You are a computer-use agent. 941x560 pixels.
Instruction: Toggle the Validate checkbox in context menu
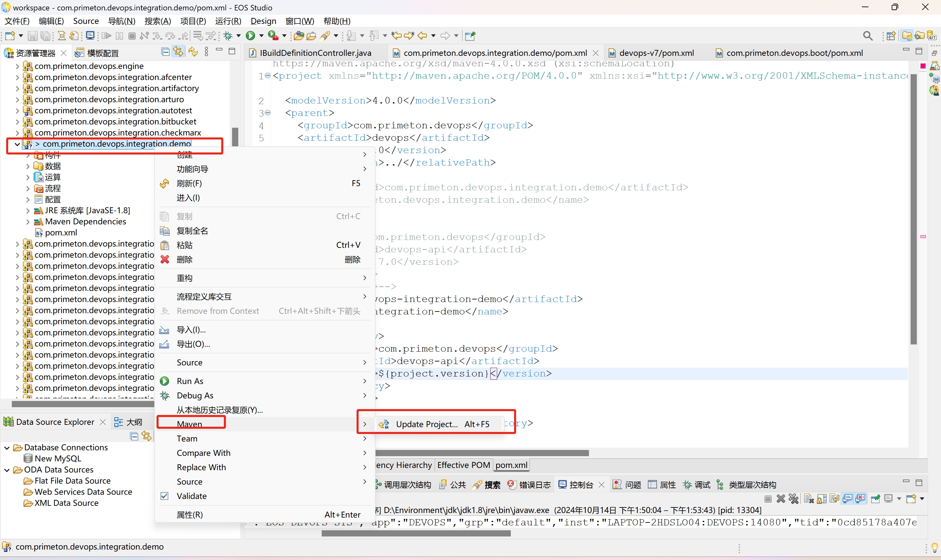pyautogui.click(x=165, y=496)
